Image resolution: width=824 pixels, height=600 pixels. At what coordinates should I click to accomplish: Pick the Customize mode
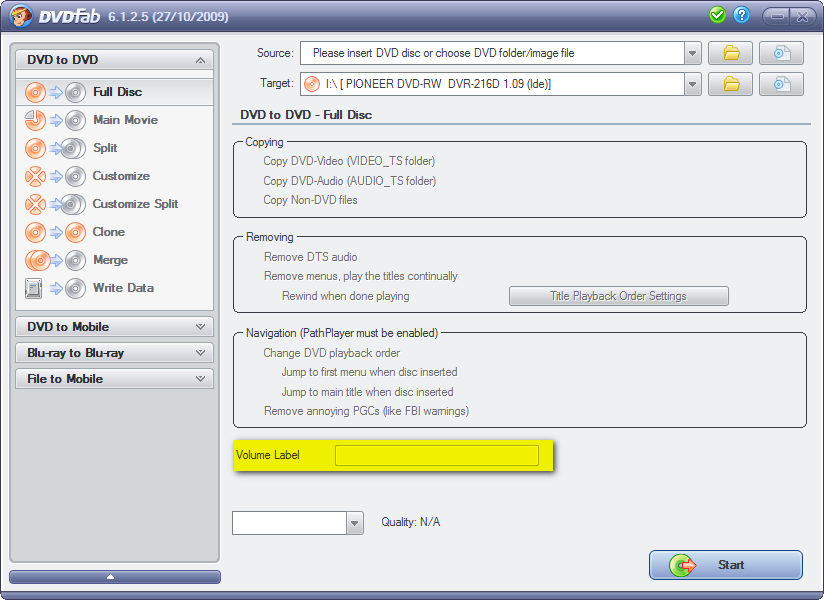(x=115, y=176)
